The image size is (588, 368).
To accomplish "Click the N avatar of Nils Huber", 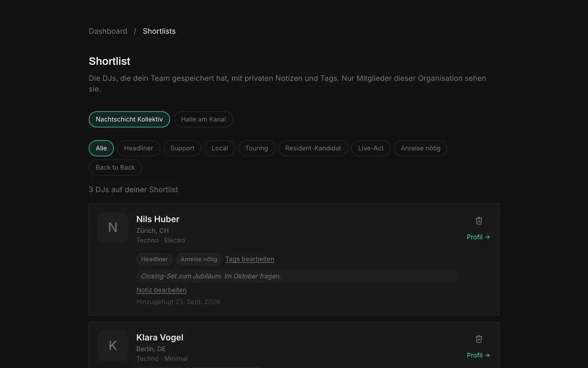I will pyautogui.click(x=113, y=228).
